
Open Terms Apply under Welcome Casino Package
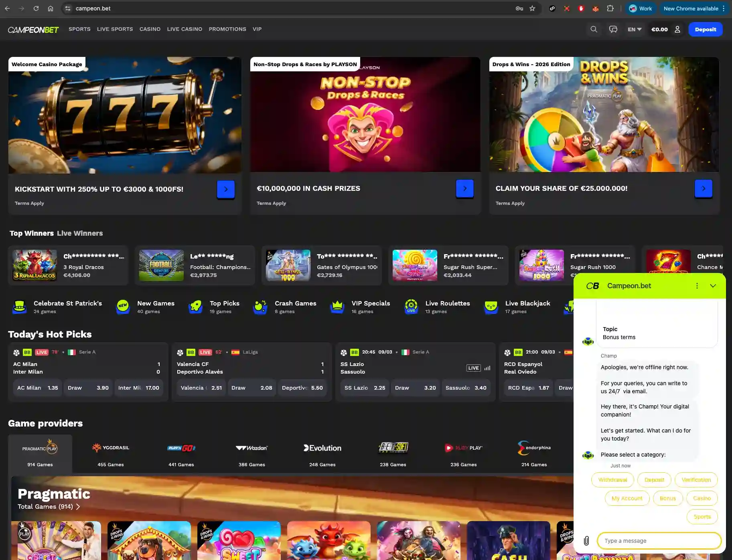tap(29, 203)
